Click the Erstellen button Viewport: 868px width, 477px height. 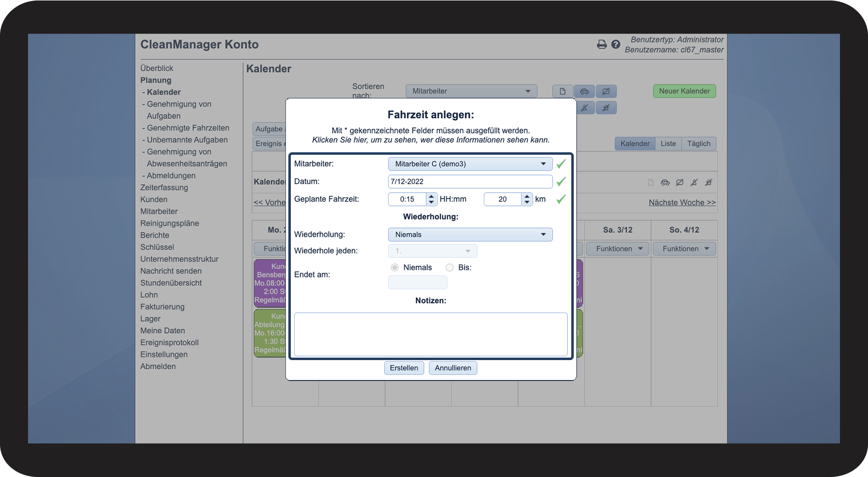[404, 368]
